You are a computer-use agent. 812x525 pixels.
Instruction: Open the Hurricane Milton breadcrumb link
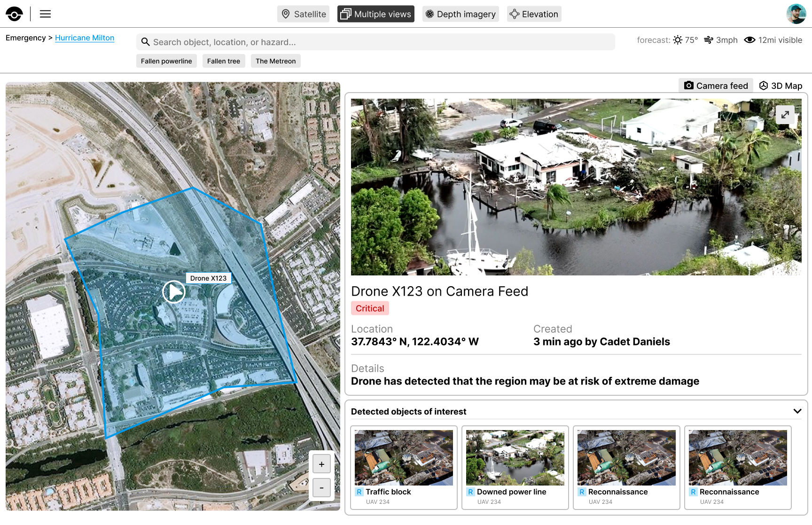click(x=85, y=38)
